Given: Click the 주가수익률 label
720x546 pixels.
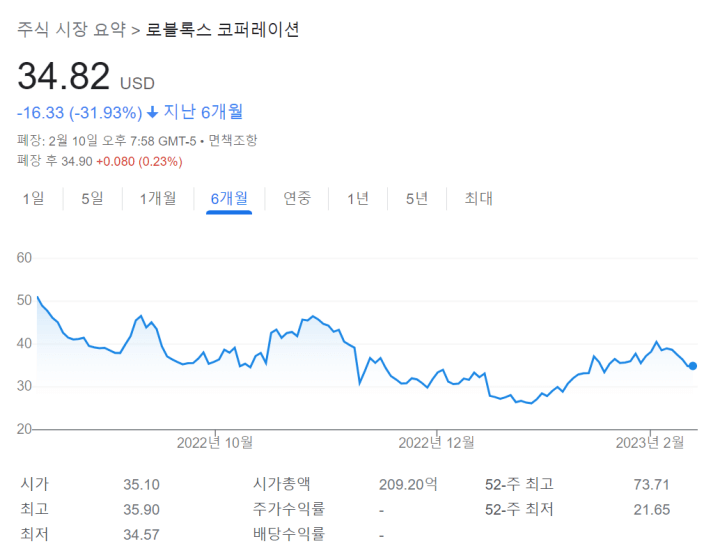Looking at the screenshot, I should point(289,509).
